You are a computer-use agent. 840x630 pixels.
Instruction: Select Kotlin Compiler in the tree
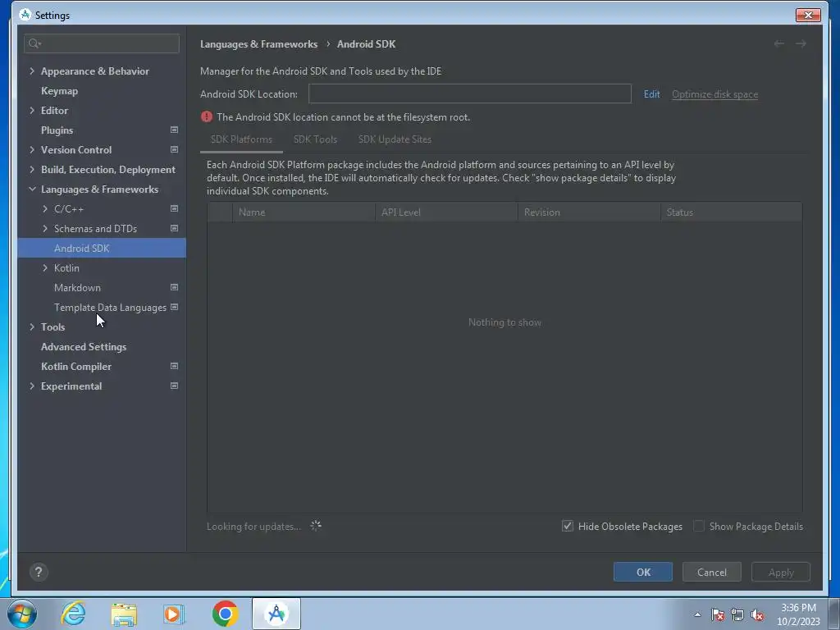[x=76, y=367]
